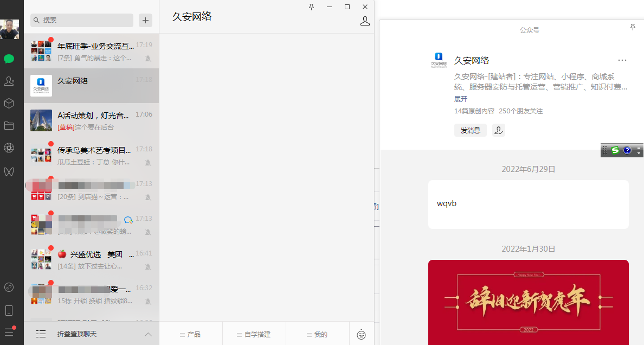The width and height of the screenshot is (644, 345).
Task: Click the plus button beside the search box
Action: point(145,20)
